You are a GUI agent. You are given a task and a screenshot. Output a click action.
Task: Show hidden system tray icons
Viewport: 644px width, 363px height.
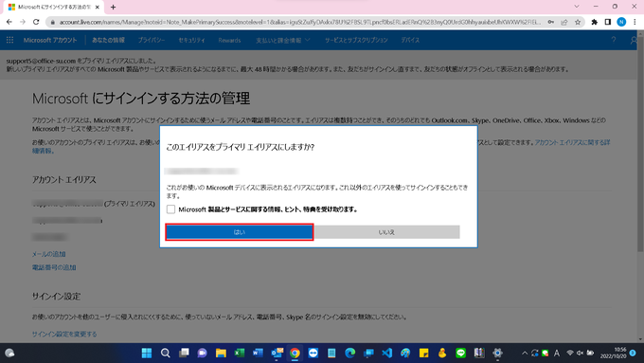(525, 353)
